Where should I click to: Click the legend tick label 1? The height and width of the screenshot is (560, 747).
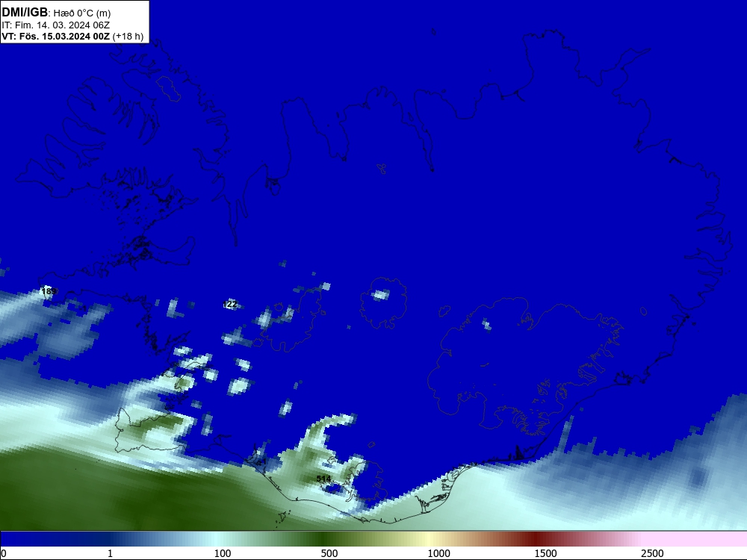pos(110,553)
